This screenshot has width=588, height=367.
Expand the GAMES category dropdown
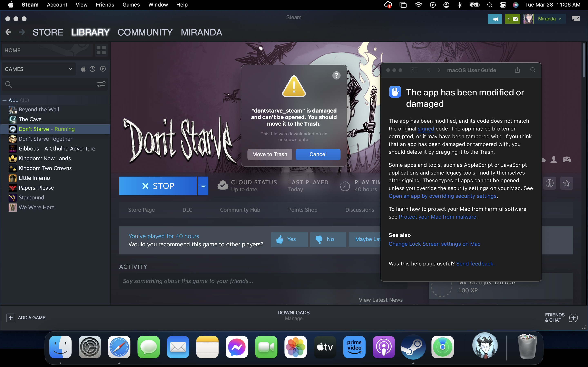[x=70, y=69]
